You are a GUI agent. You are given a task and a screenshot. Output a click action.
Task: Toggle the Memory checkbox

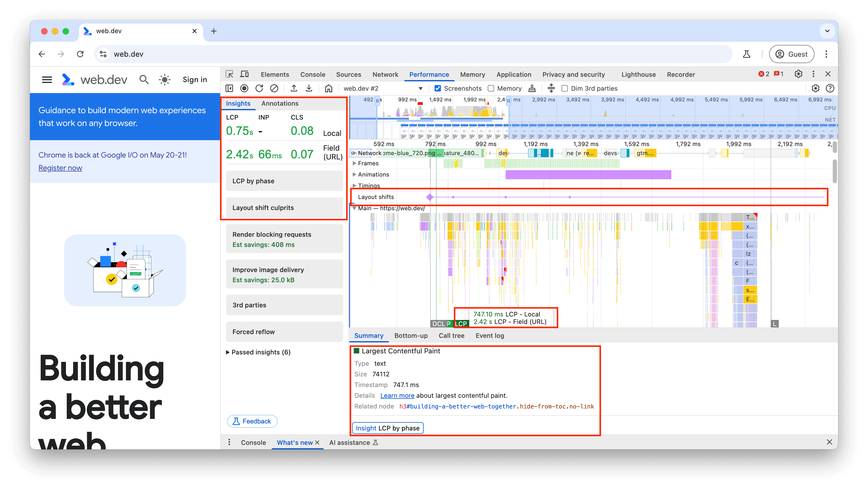tap(490, 88)
